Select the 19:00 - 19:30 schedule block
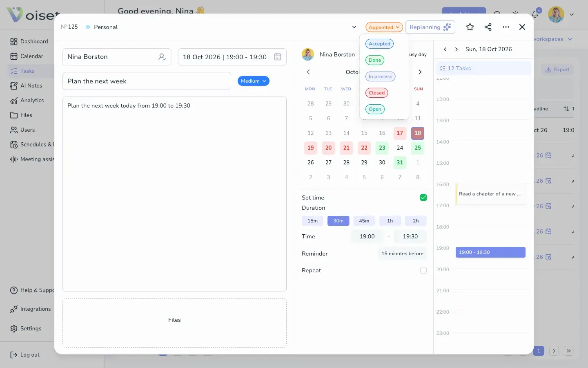 (x=490, y=252)
